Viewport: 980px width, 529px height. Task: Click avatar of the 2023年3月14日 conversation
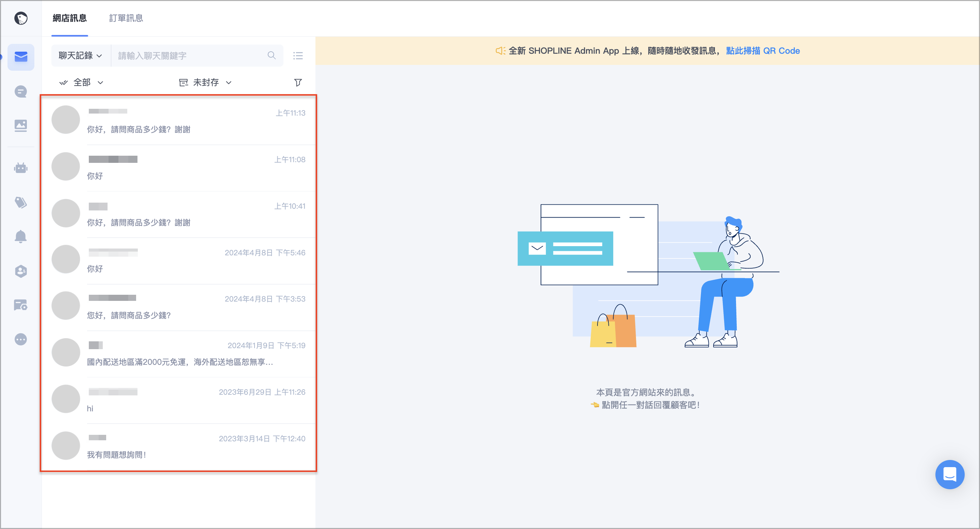[65, 445]
